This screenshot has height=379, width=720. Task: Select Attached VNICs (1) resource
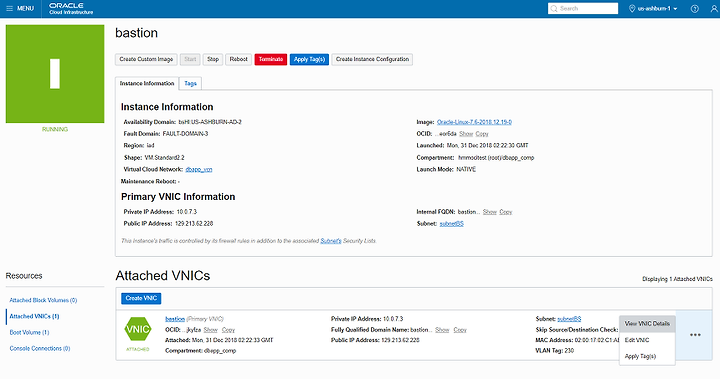click(34, 316)
